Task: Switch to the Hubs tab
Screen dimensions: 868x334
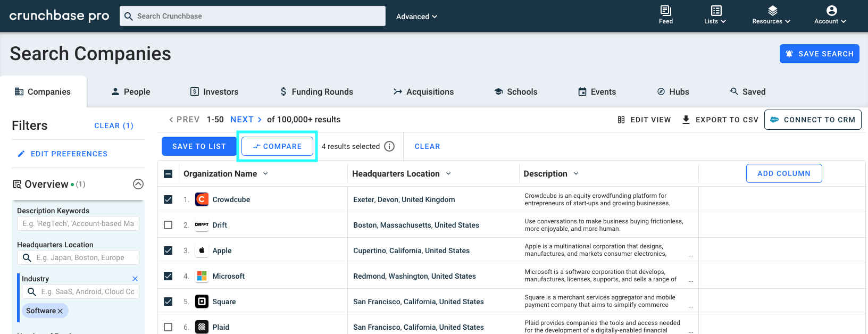Action: [673, 91]
